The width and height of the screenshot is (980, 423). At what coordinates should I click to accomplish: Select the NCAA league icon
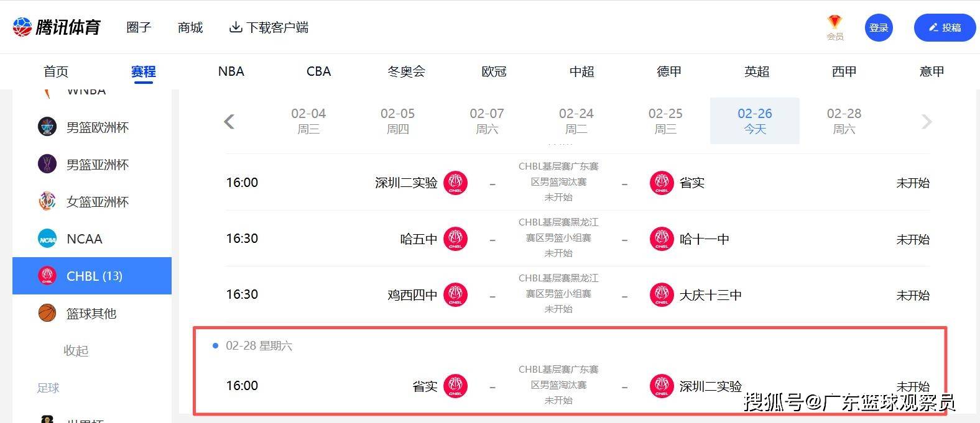(47, 239)
